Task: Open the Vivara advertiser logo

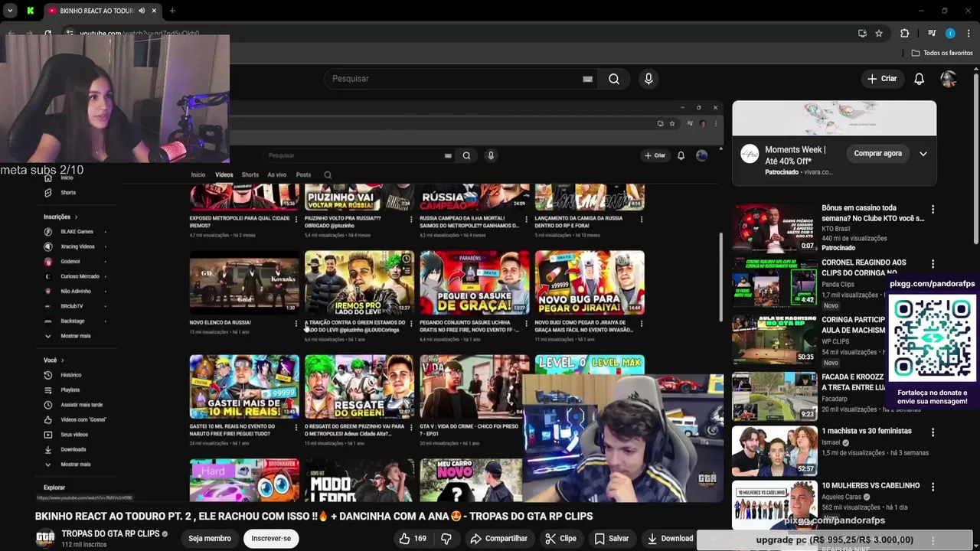Action: coord(750,153)
